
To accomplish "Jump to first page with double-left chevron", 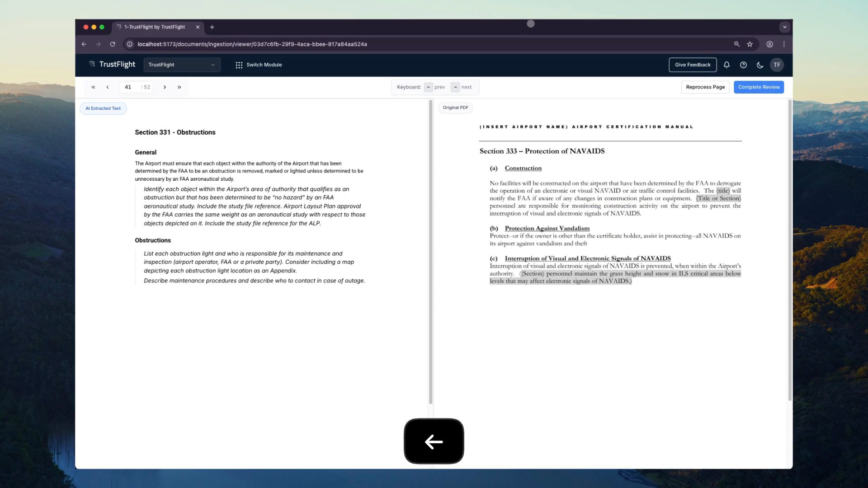I will tap(93, 87).
